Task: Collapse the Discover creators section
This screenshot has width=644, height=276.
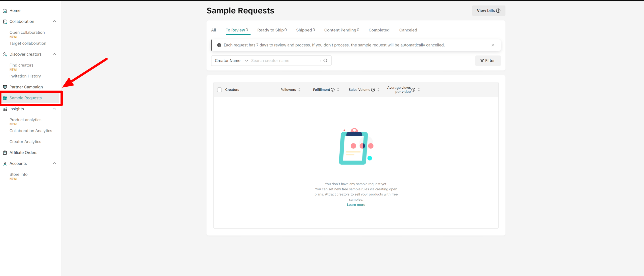Action: click(54, 54)
